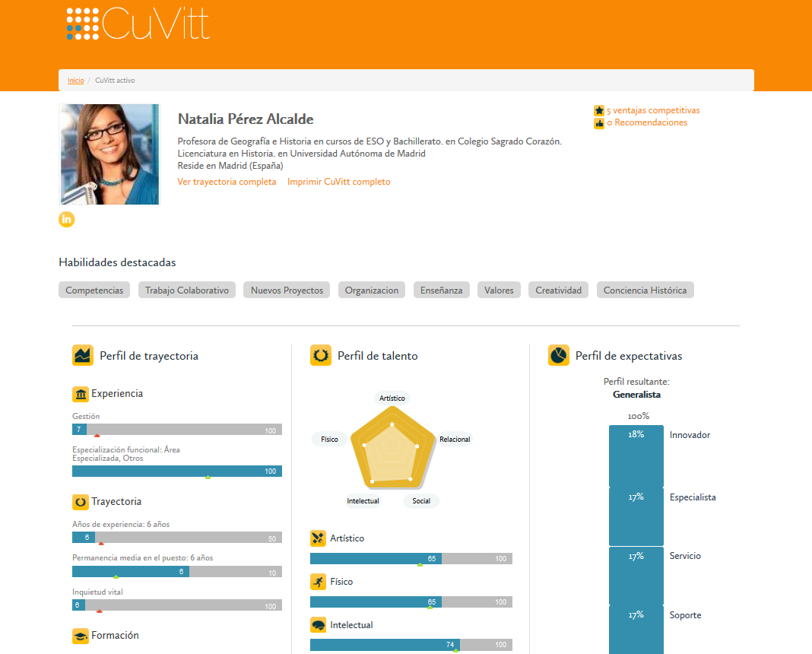Click the Físico running figure icon
The image size is (812, 654).
click(318, 582)
